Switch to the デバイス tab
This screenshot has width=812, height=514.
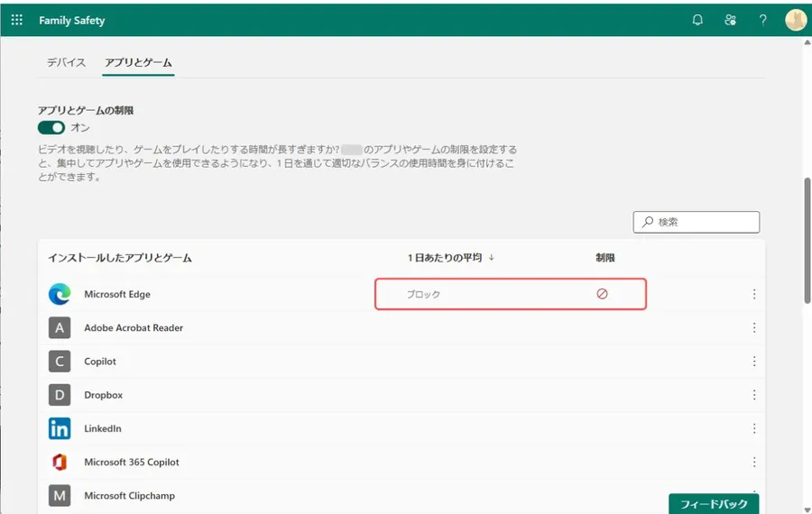click(66, 62)
